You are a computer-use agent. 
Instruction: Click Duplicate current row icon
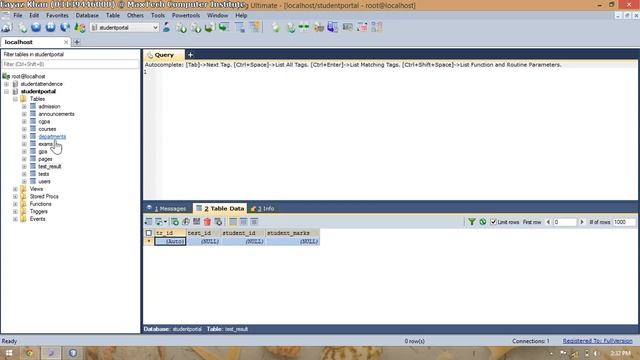tap(186, 222)
